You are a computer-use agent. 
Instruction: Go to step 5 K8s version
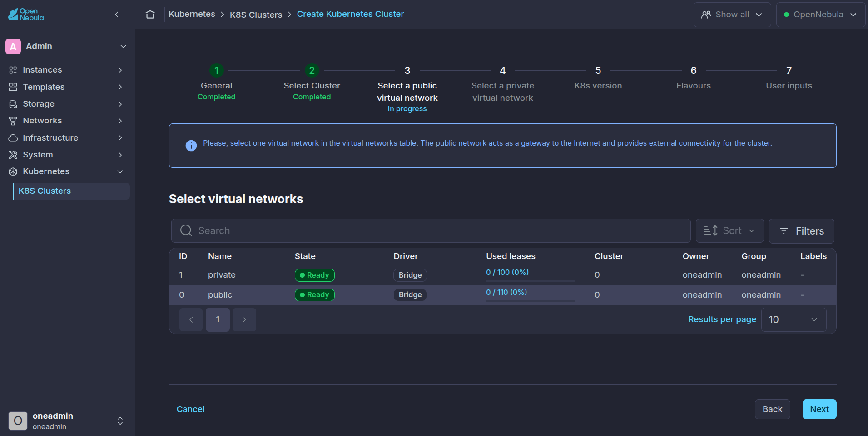[x=598, y=78]
